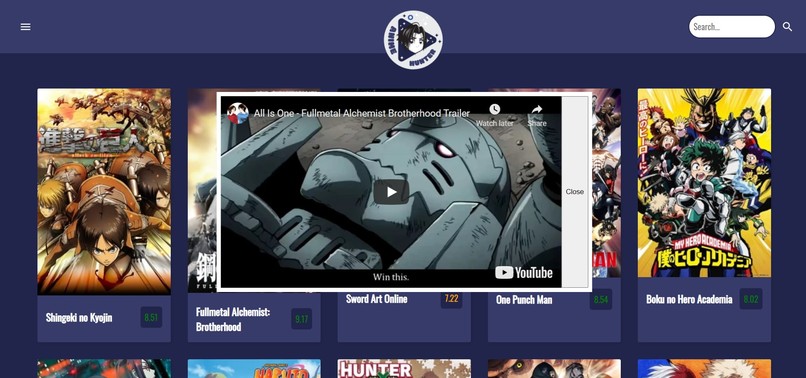Image resolution: width=806 pixels, height=378 pixels.
Task: Click the 7.22 score badge
Action: pyautogui.click(x=451, y=298)
